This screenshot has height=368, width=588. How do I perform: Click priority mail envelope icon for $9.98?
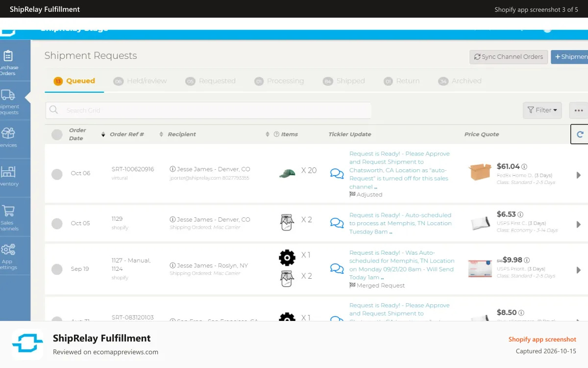coord(480,269)
